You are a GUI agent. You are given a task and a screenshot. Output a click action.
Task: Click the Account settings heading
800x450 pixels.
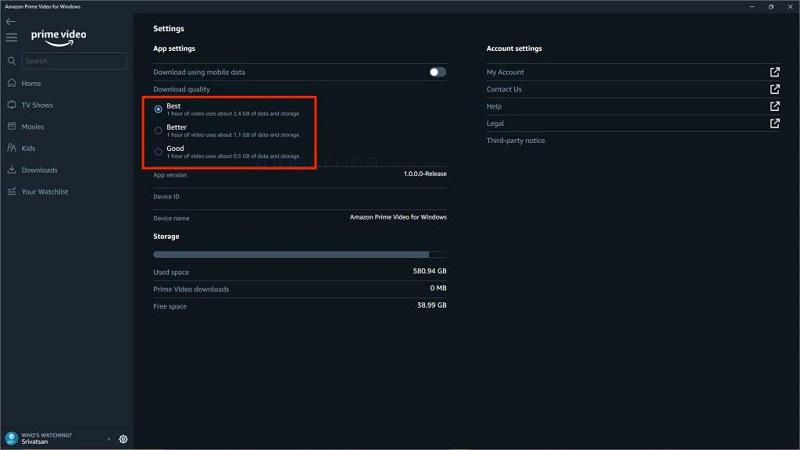(x=514, y=48)
